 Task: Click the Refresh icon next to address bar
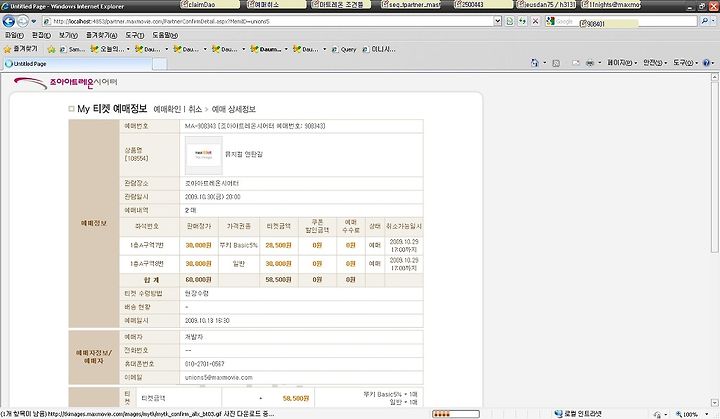click(x=523, y=21)
